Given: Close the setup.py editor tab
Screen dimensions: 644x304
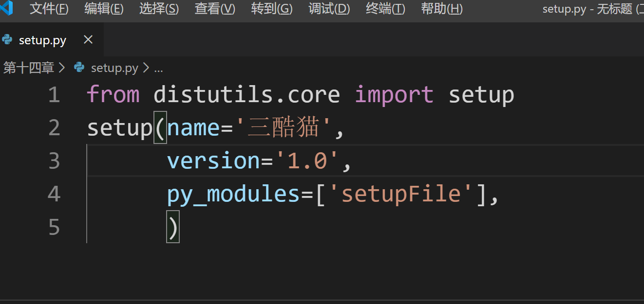Looking at the screenshot, I should (88, 40).
